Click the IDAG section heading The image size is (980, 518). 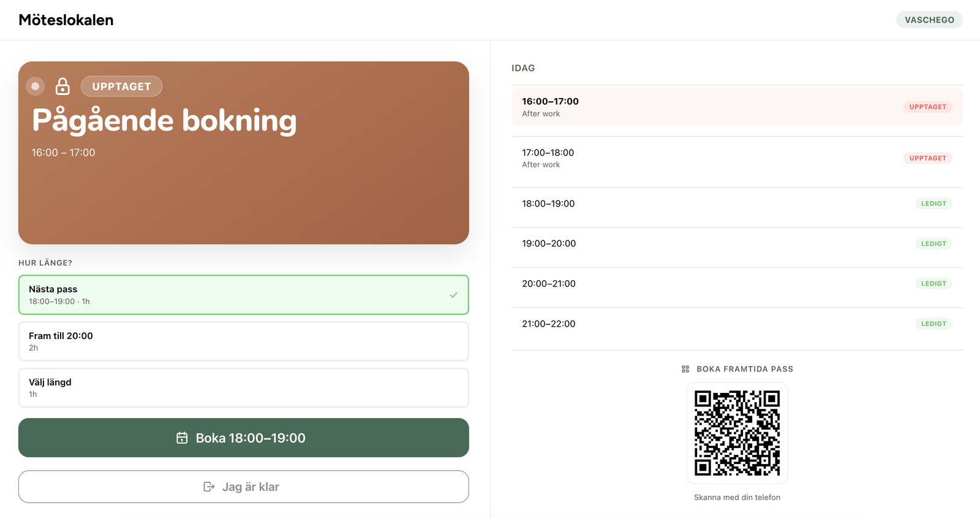tap(523, 68)
